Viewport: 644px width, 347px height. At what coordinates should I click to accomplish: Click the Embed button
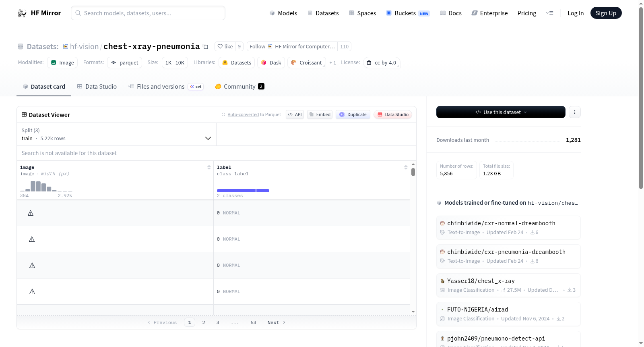(x=320, y=114)
